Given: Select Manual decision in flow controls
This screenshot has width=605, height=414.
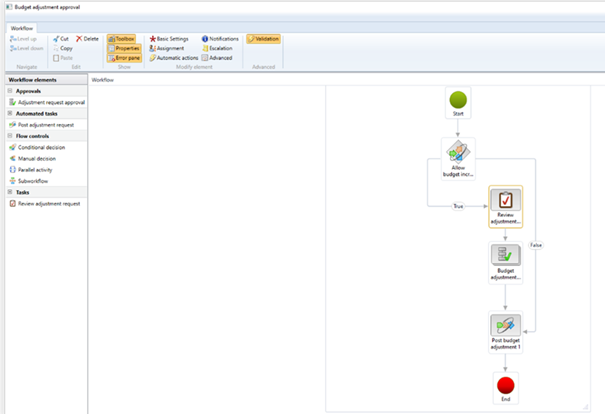Looking at the screenshot, I should pyautogui.click(x=37, y=158).
